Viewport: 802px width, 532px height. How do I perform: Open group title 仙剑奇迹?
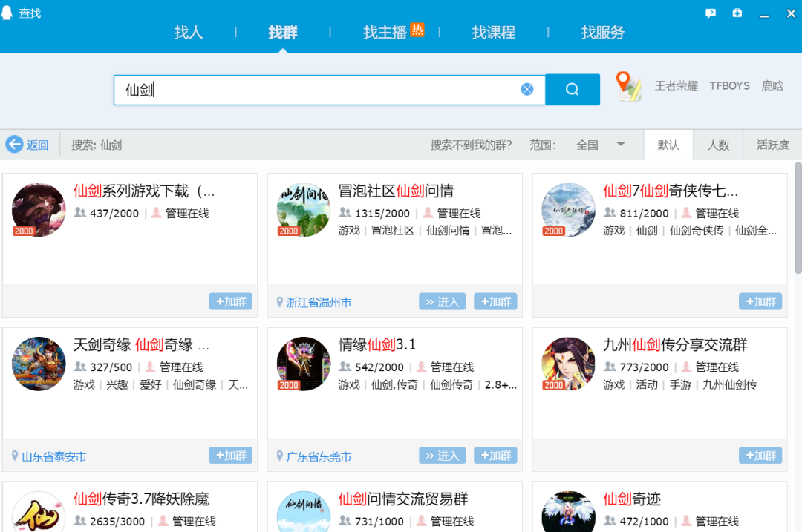[x=632, y=499]
